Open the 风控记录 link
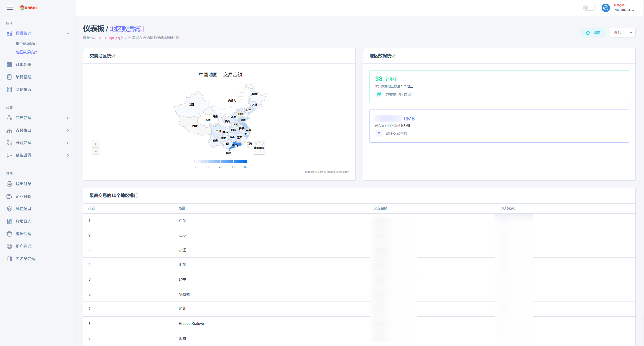The image size is (644, 346). tap(23, 209)
